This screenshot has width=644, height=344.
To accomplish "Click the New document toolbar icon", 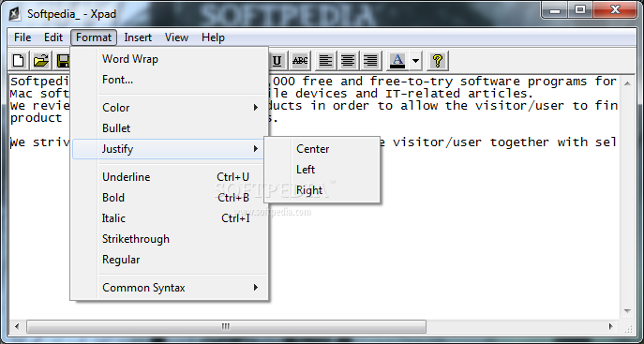I will (19, 61).
